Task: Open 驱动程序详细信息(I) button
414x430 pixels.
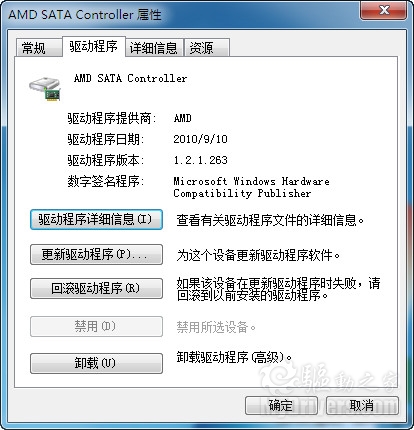Action: click(x=96, y=219)
